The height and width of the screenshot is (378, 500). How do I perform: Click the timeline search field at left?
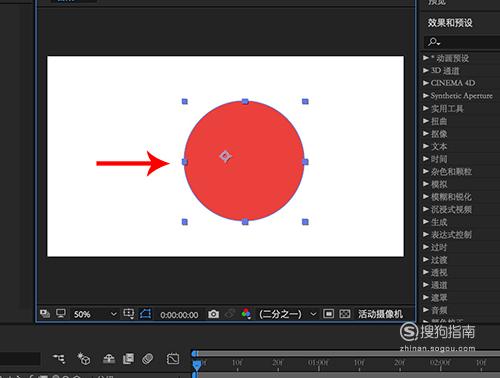point(20,359)
